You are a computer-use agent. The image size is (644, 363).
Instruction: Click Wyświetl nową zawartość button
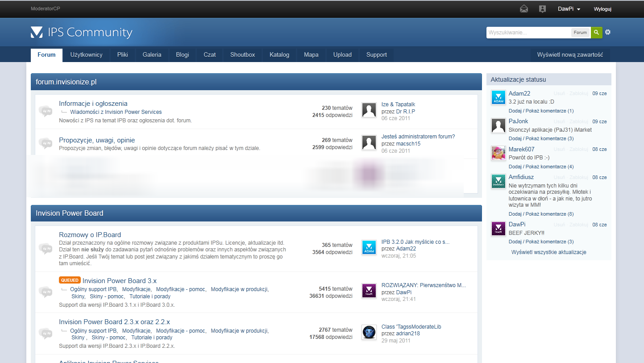point(570,54)
